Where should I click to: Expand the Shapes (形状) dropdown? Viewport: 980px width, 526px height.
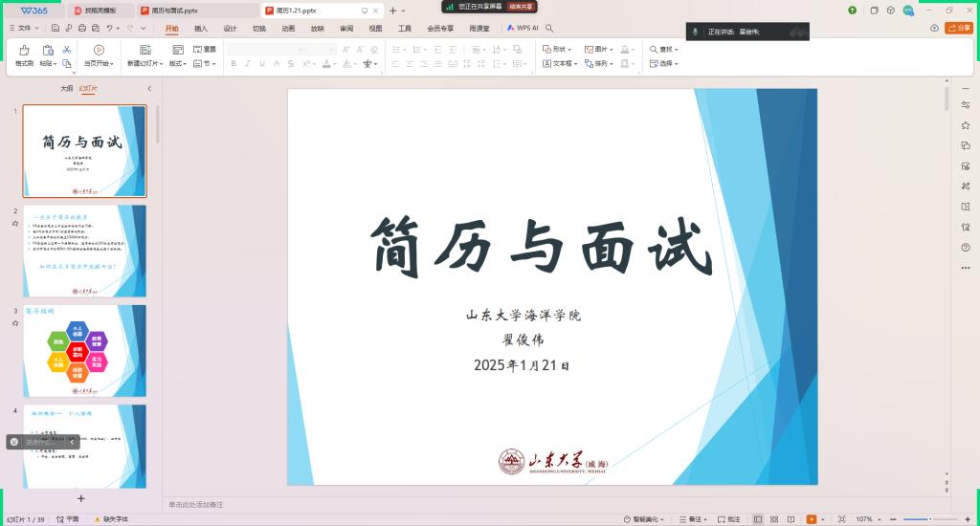(x=556, y=49)
